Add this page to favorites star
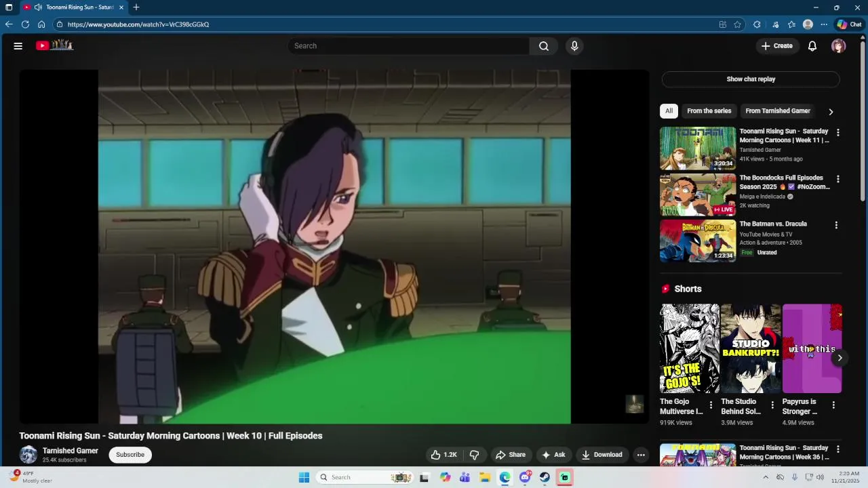Viewport: 868px width, 488px height. pyautogui.click(x=738, y=24)
